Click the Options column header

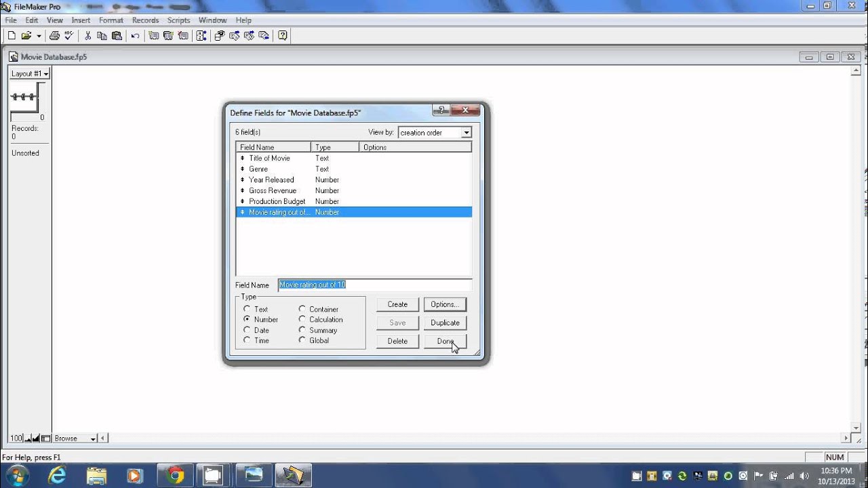coord(415,147)
